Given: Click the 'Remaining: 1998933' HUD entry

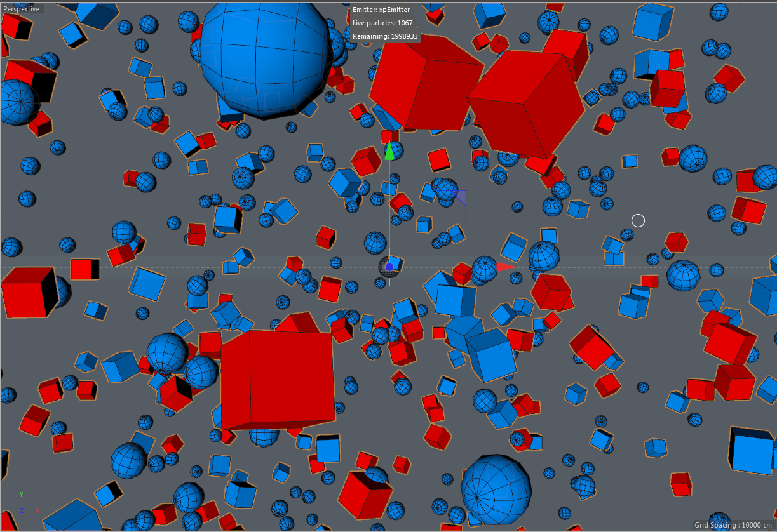Looking at the screenshot, I should pos(385,36).
